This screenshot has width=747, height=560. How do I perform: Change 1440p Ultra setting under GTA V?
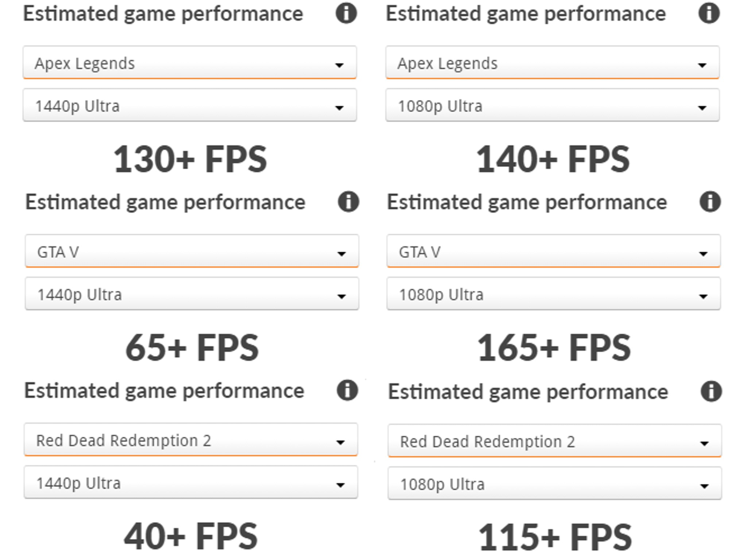click(x=192, y=294)
